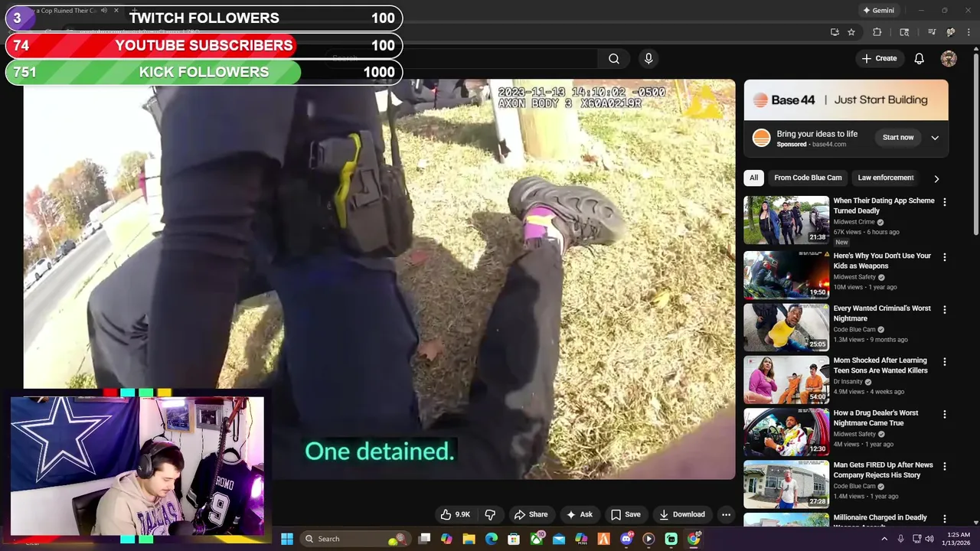The width and height of the screenshot is (980, 551).
Task: Click the Windows taskbar Search box
Action: [x=354, y=539]
